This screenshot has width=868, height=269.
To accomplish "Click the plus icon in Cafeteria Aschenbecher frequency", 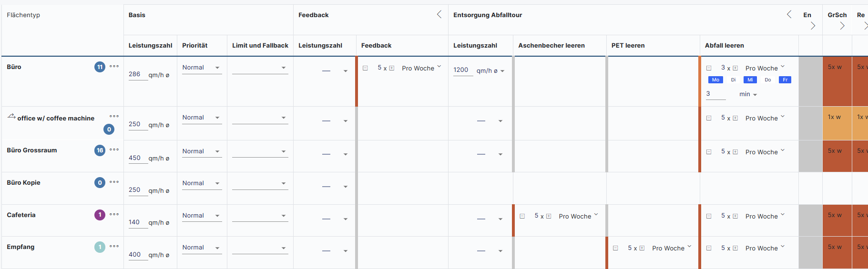I will click(549, 216).
